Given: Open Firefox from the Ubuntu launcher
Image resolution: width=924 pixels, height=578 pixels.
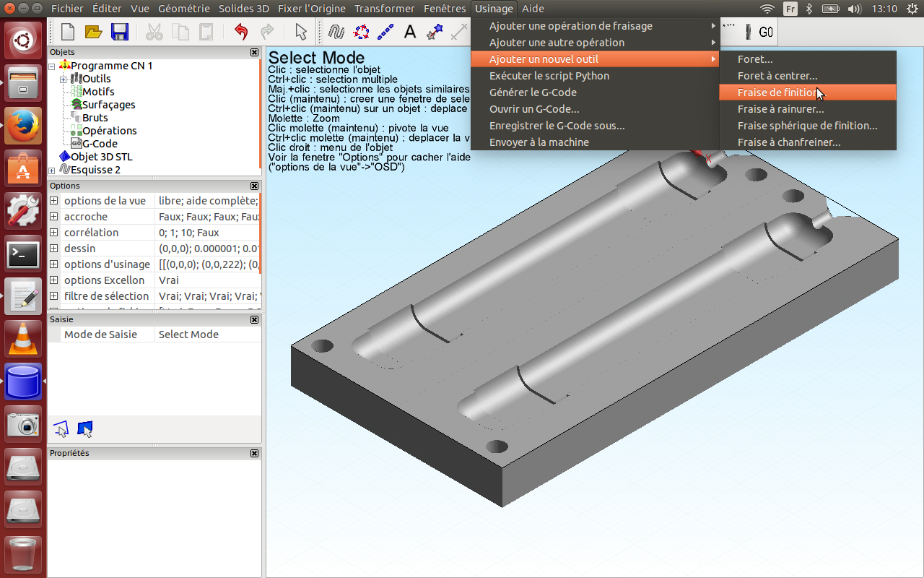Looking at the screenshot, I should (x=23, y=125).
